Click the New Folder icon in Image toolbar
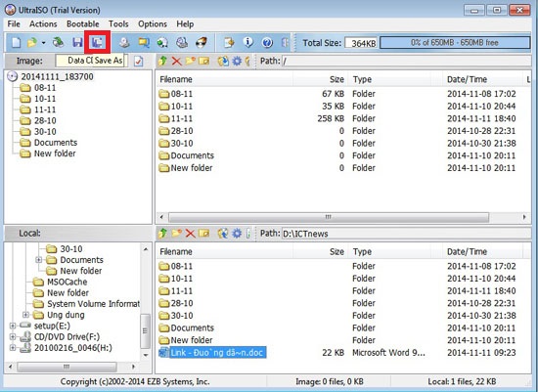The width and height of the screenshot is (538, 392). 190,61
